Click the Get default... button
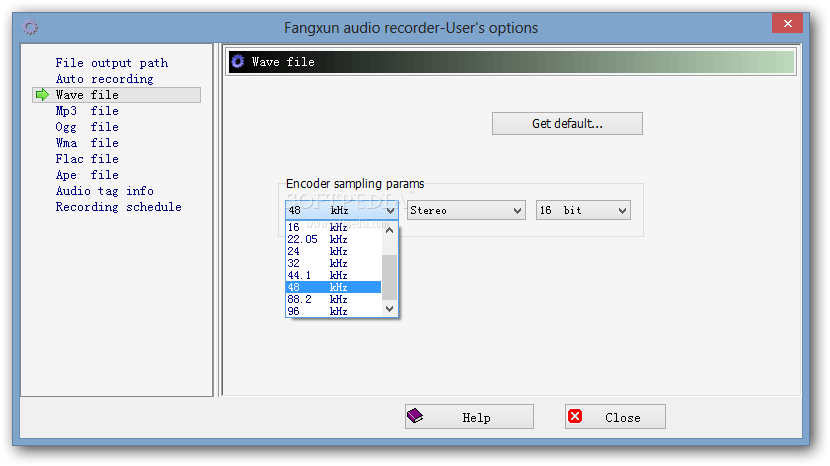830x466 pixels. coord(567,123)
